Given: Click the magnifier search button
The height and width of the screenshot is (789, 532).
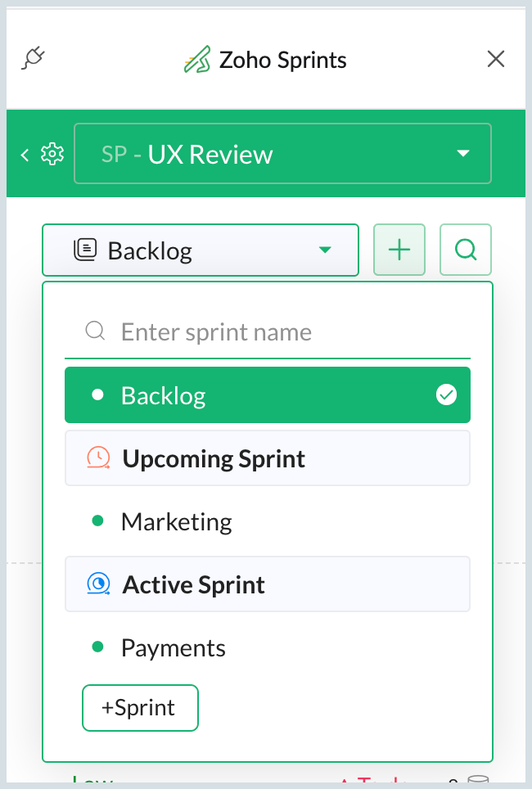Looking at the screenshot, I should point(466,250).
